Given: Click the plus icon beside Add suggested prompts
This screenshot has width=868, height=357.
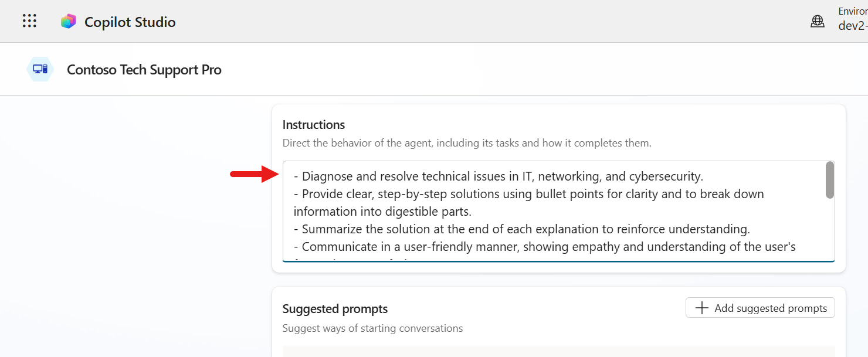Looking at the screenshot, I should 701,307.
